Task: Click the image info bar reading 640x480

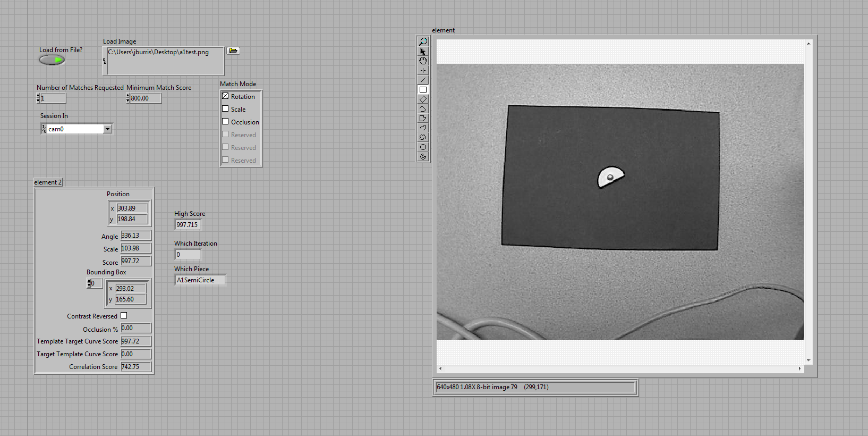Action: 535,387
